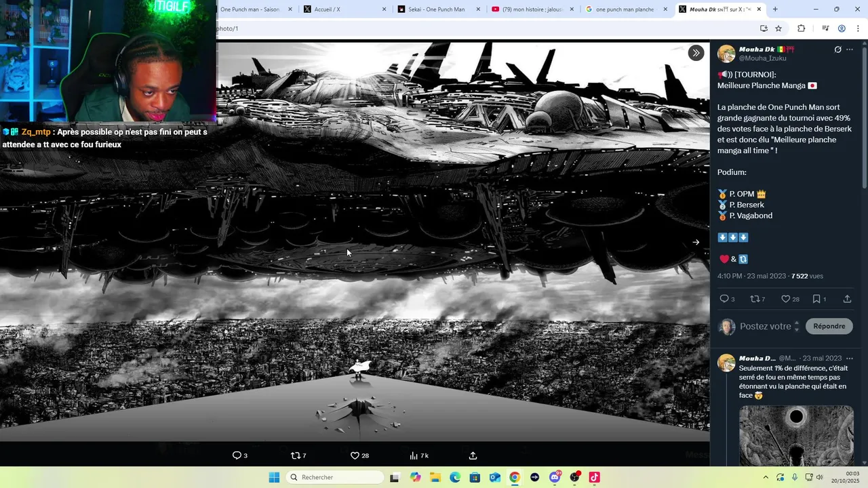The width and height of the screenshot is (868, 488).
Task: Reply icon with 3 in sidebar
Action: 724,299
